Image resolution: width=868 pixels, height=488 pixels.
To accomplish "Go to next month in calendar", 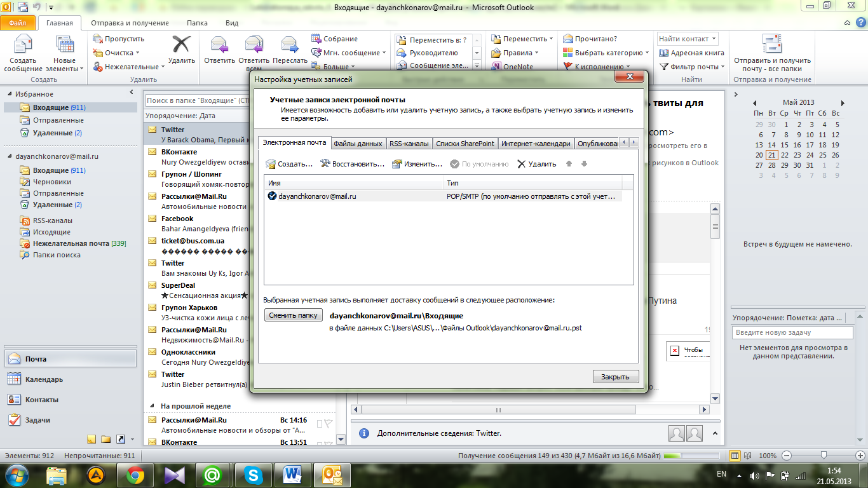I will [843, 102].
